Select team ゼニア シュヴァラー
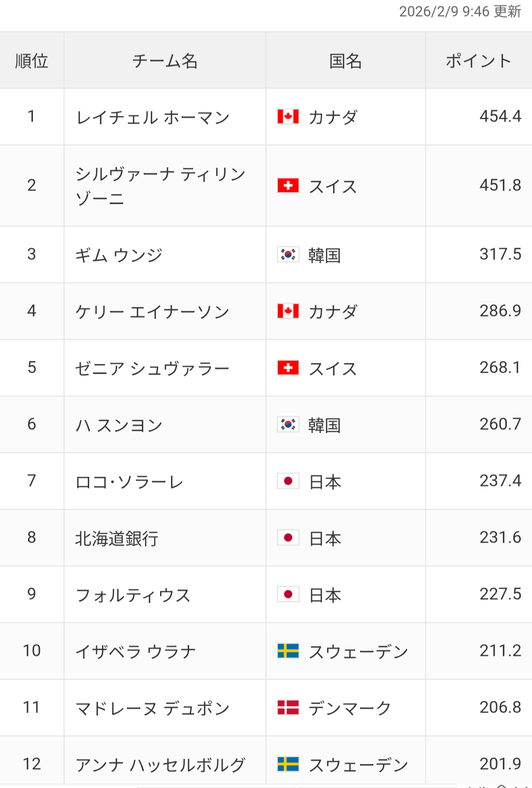This screenshot has height=788, width=532. click(152, 368)
